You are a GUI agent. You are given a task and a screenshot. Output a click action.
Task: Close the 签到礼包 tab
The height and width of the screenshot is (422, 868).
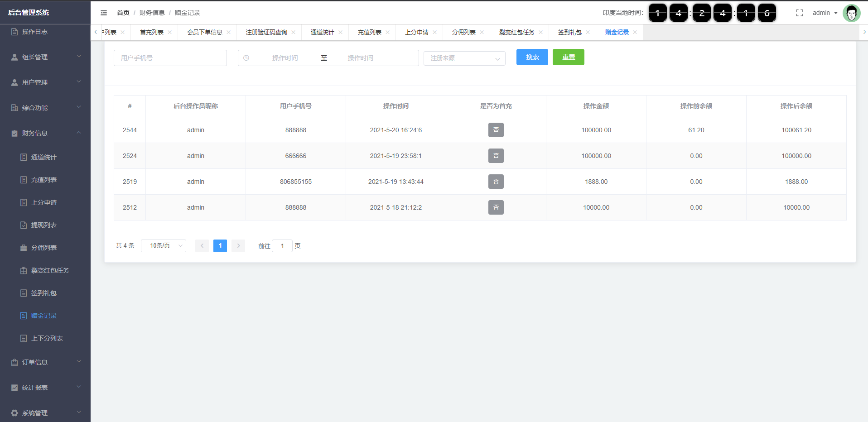(x=588, y=32)
